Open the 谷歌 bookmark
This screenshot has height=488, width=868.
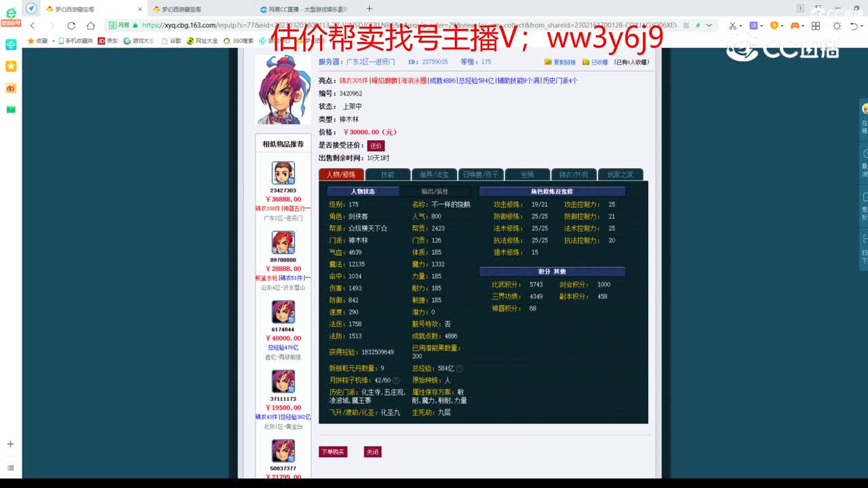pos(172,41)
